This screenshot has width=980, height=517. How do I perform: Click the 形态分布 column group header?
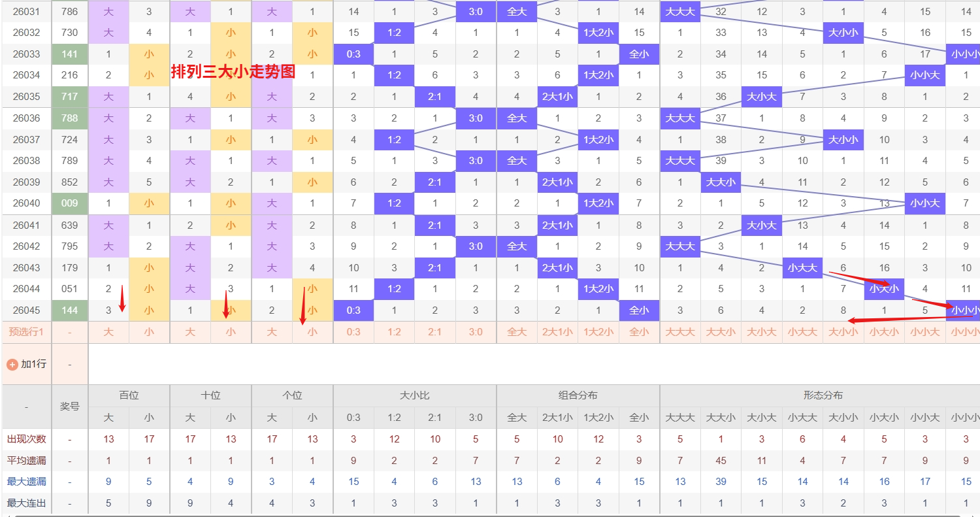click(x=823, y=395)
